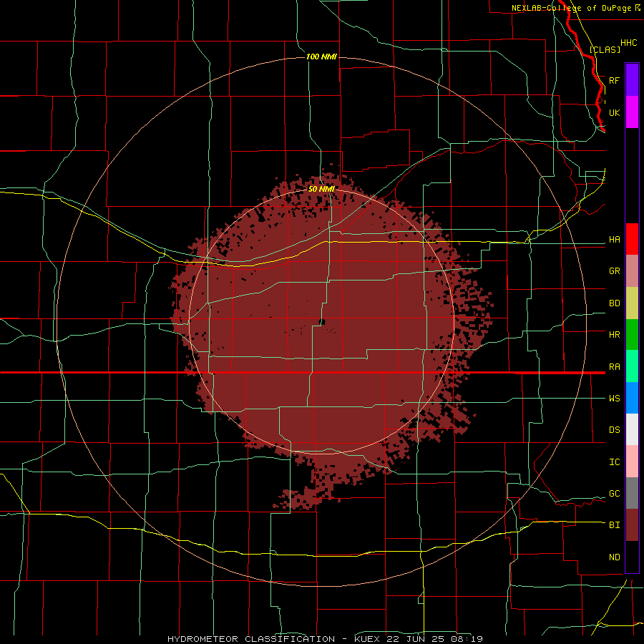The image size is (644, 644).
Task: Click the RA legend label
Action: point(614,367)
